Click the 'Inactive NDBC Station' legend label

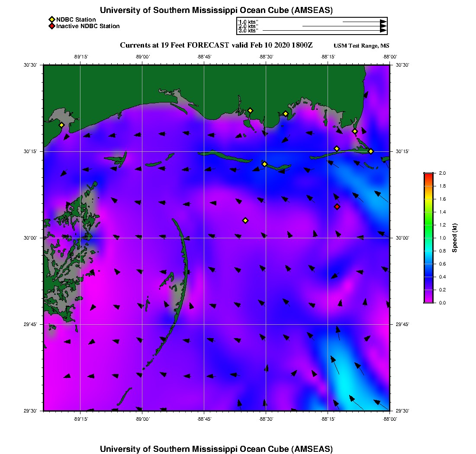coord(88,26)
